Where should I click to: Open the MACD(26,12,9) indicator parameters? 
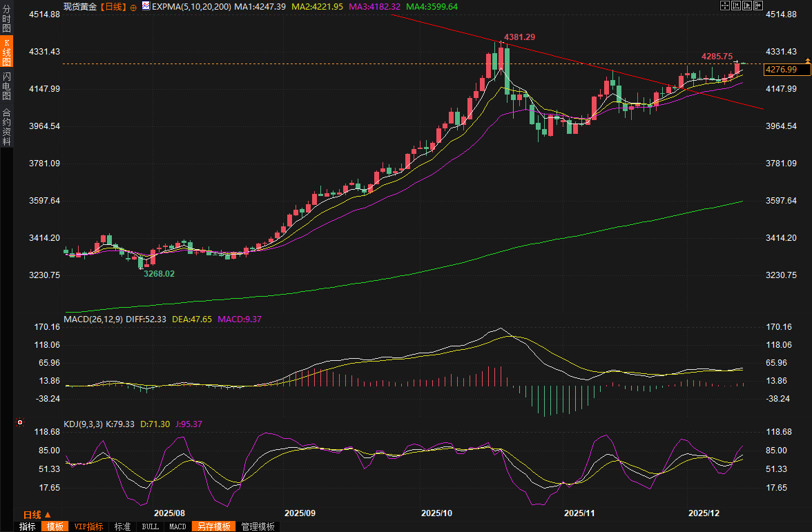click(x=93, y=319)
